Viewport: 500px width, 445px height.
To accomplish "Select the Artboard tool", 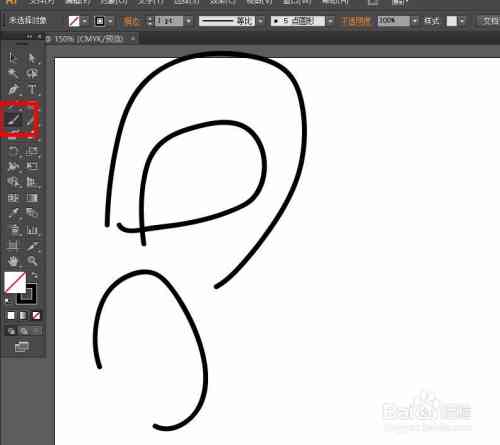I will point(13,246).
